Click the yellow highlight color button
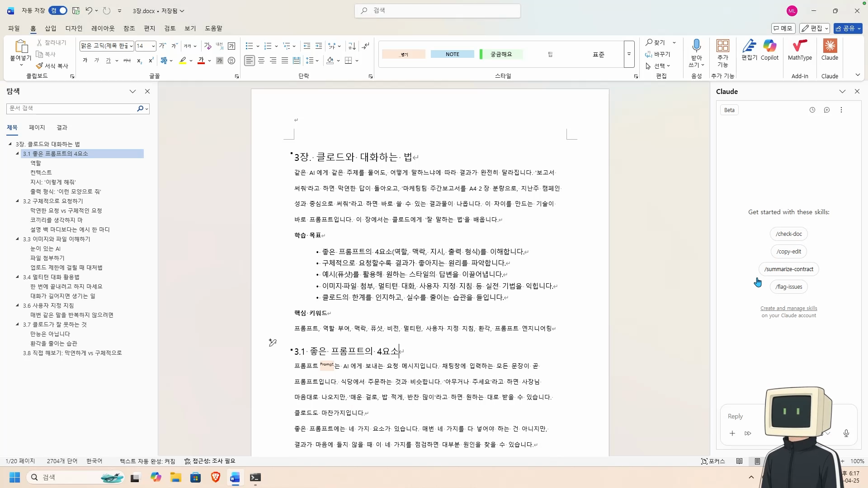This screenshot has width=868, height=488. 183,61
